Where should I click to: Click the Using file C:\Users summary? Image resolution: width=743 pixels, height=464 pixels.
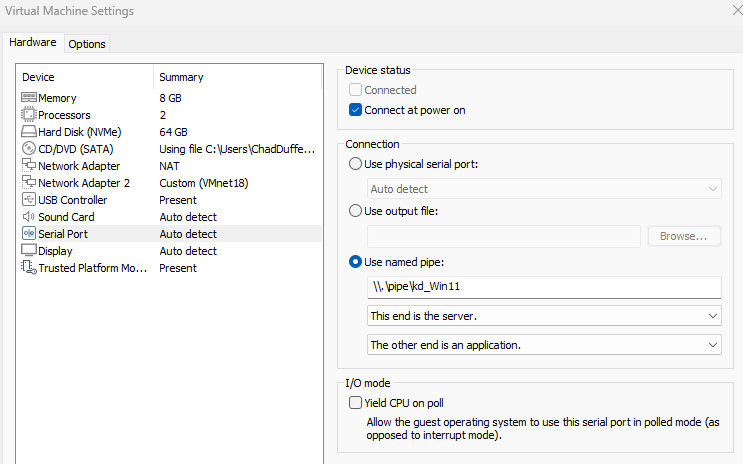[237, 149]
